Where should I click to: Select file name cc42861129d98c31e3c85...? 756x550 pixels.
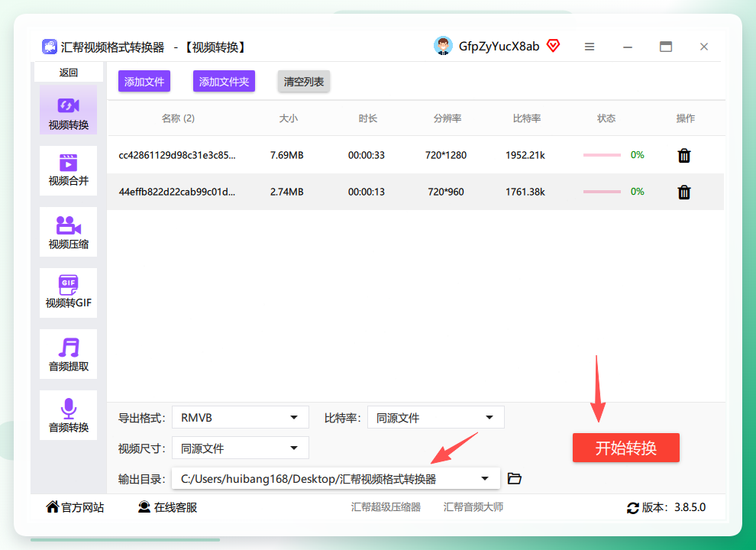pyautogui.click(x=177, y=155)
